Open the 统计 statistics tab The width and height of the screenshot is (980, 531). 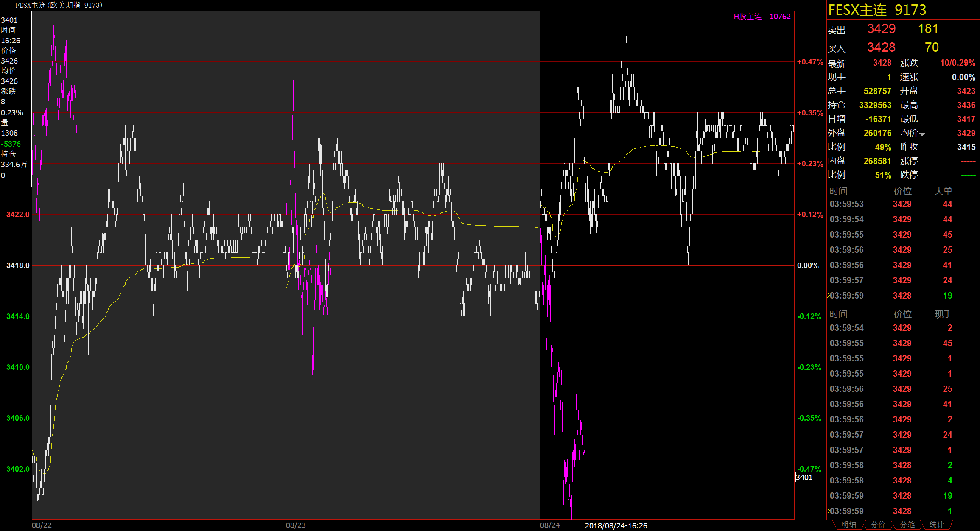(x=936, y=525)
